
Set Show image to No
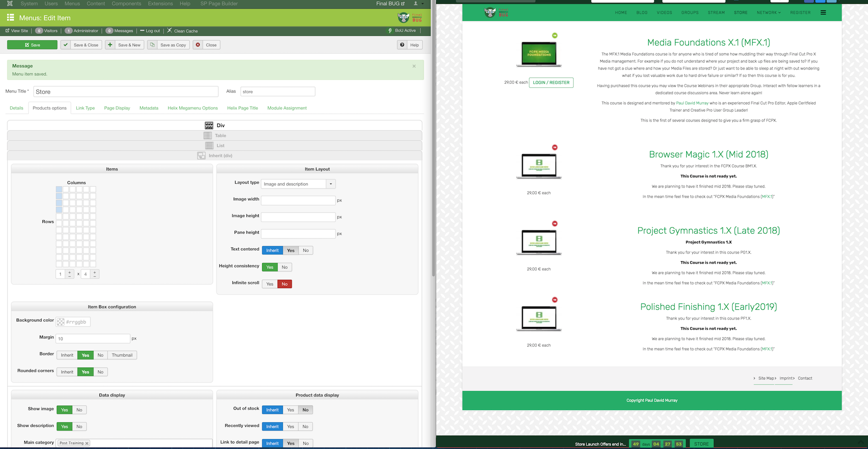click(x=79, y=410)
